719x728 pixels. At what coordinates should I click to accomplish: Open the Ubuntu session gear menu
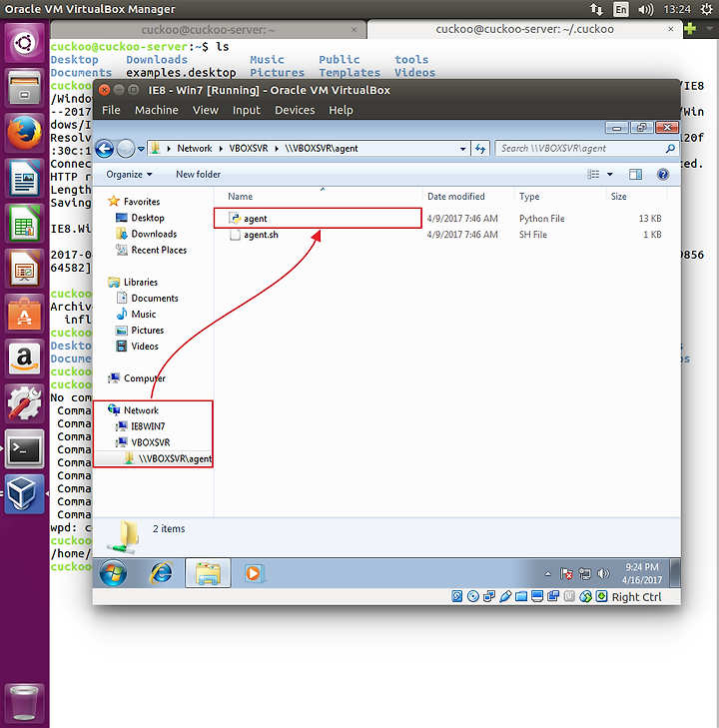pos(707,9)
